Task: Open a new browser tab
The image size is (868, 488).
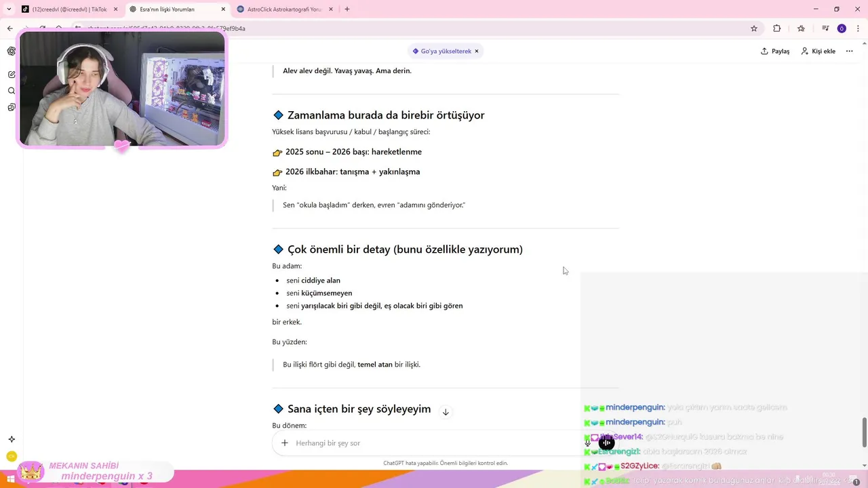Action: (x=347, y=9)
